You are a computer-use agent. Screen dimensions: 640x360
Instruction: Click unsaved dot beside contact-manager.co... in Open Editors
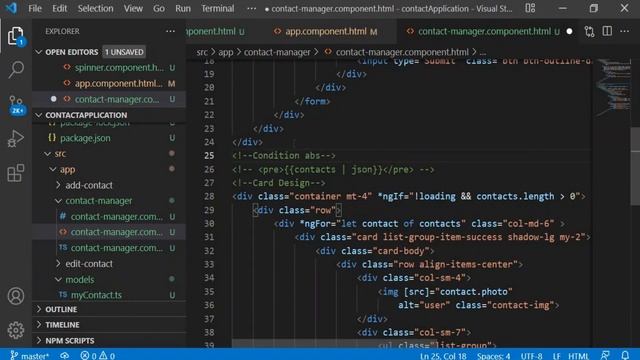pos(53,99)
